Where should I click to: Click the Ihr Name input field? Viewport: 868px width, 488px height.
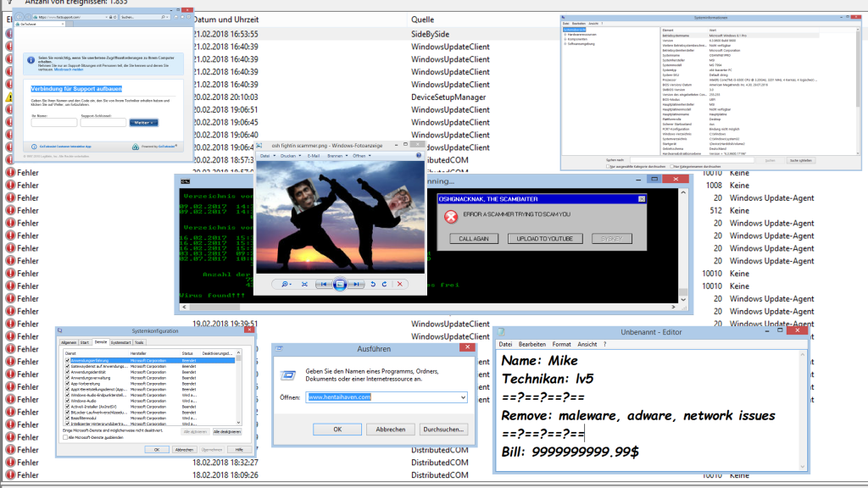pyautogui.click(x=53, y=122)
